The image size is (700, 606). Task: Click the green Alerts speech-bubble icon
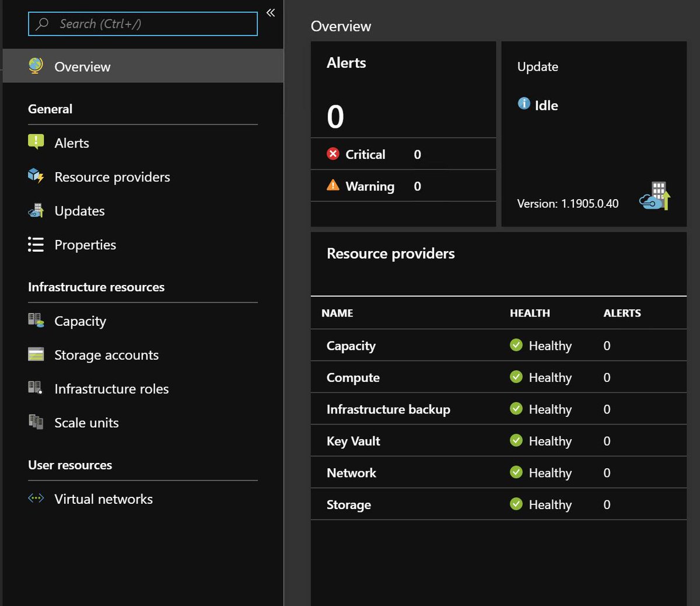(36, 142)
